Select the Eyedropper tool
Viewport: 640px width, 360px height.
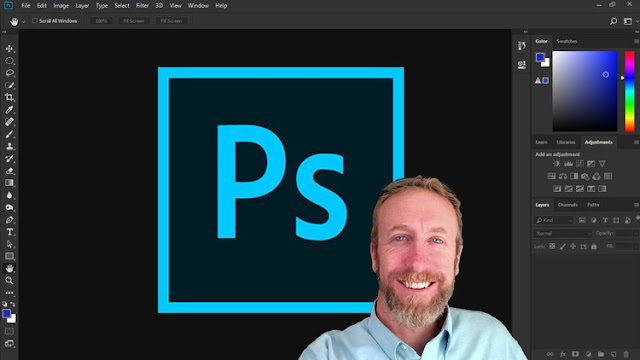click(x=9, y=109)
